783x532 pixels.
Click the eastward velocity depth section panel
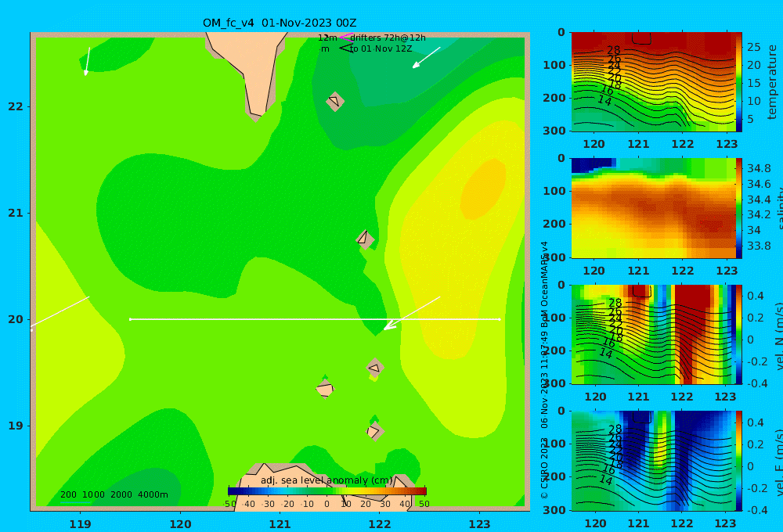click(x=653, y=461)
